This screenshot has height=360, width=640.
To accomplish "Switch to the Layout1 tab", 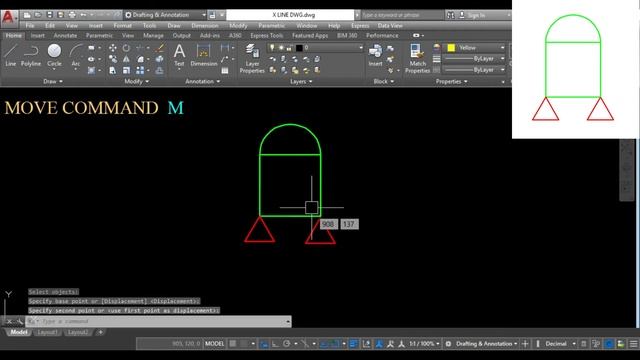I will (47, 332).
